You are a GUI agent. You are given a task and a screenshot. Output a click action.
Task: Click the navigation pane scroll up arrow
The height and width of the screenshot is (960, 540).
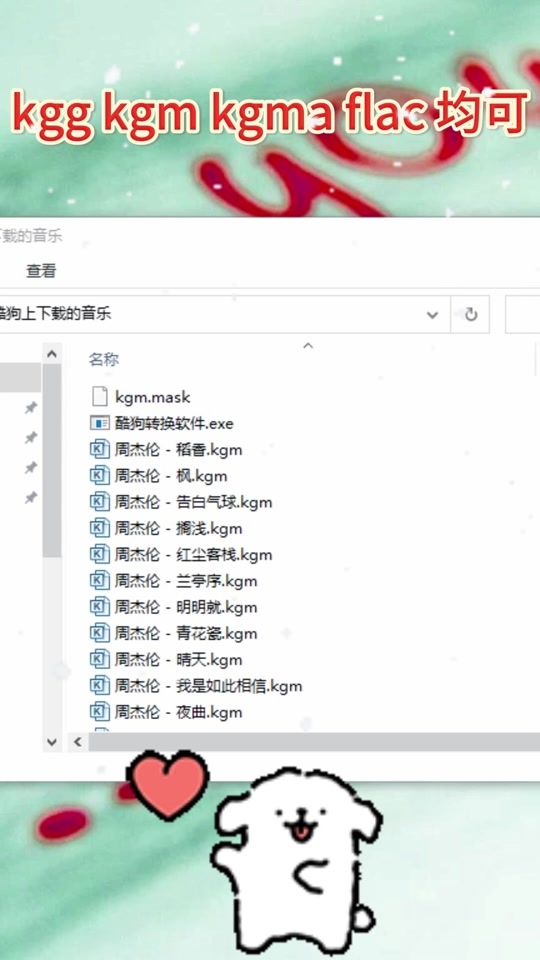(x=52, y=354)
